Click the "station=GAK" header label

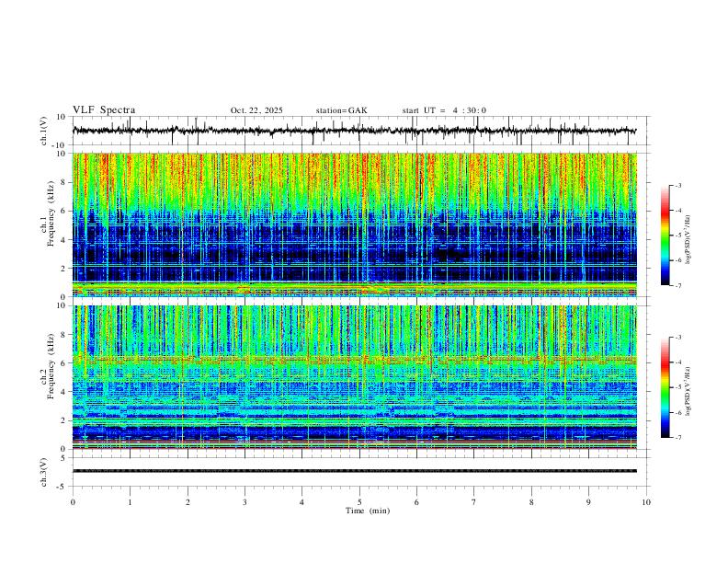pos(342,110)
